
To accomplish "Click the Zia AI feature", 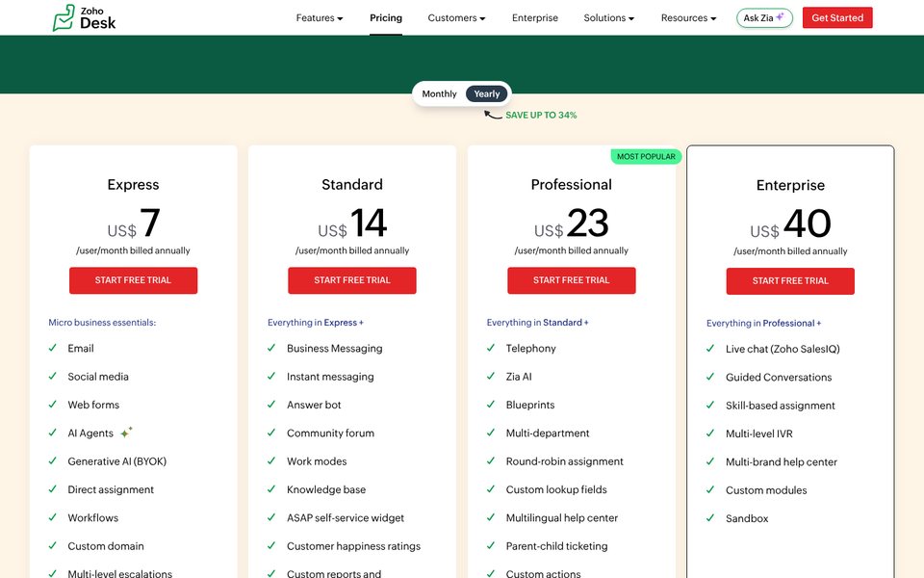I will [519, 377].
